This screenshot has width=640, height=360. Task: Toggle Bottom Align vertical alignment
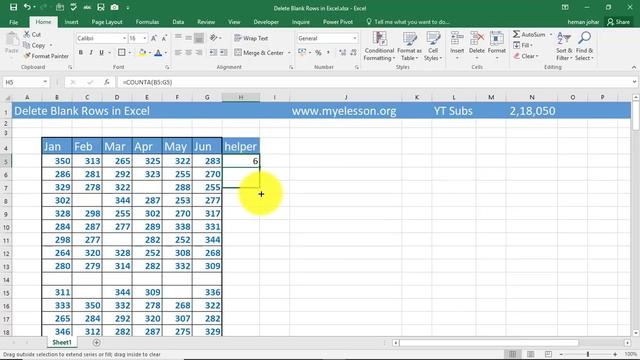click(199, 38)
